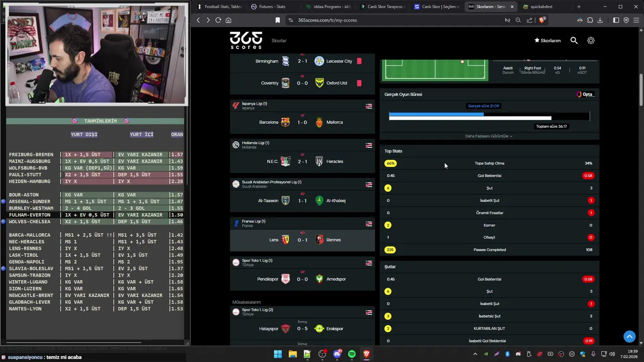
Task: Open the Pendikspor vs Amedspor match
Action: (302, 279)
